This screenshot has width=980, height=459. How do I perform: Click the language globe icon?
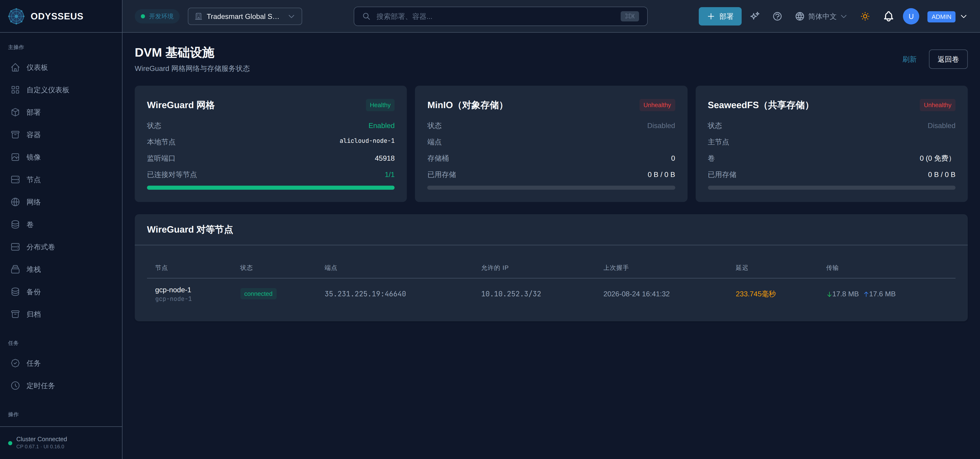click(800, 16)
